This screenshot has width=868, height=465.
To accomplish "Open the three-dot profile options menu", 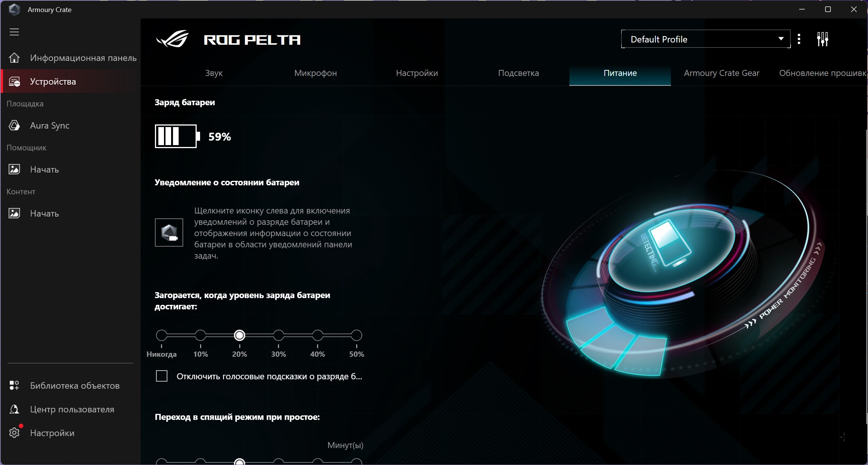I will click(x=799, y=39).
